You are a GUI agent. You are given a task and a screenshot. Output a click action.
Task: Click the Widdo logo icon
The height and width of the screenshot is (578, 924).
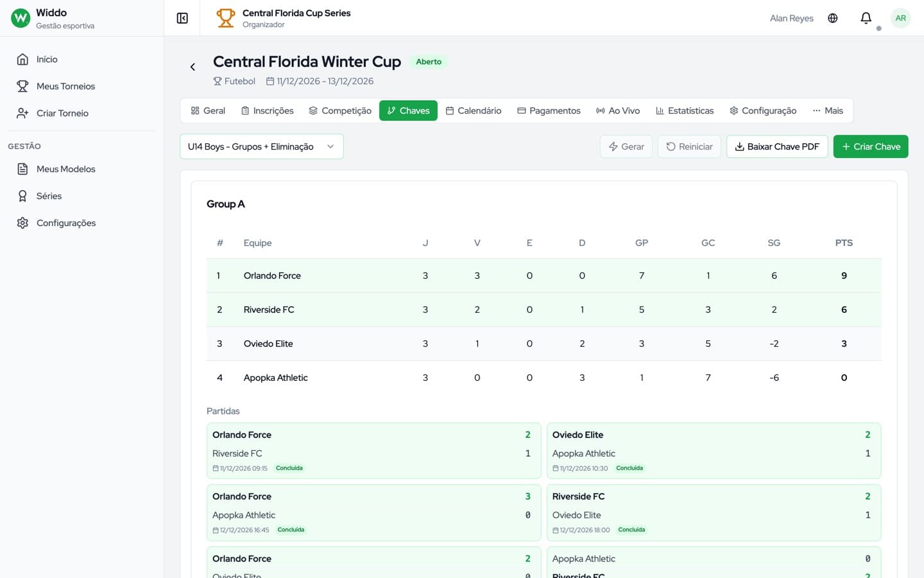21,18
